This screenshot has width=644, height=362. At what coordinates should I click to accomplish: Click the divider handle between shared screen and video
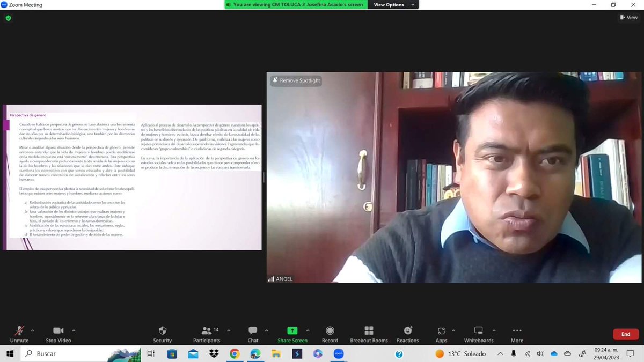(264, 178)
